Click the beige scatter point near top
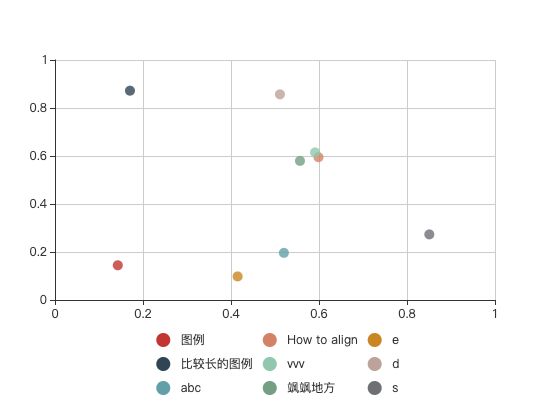 pos(280,94)
